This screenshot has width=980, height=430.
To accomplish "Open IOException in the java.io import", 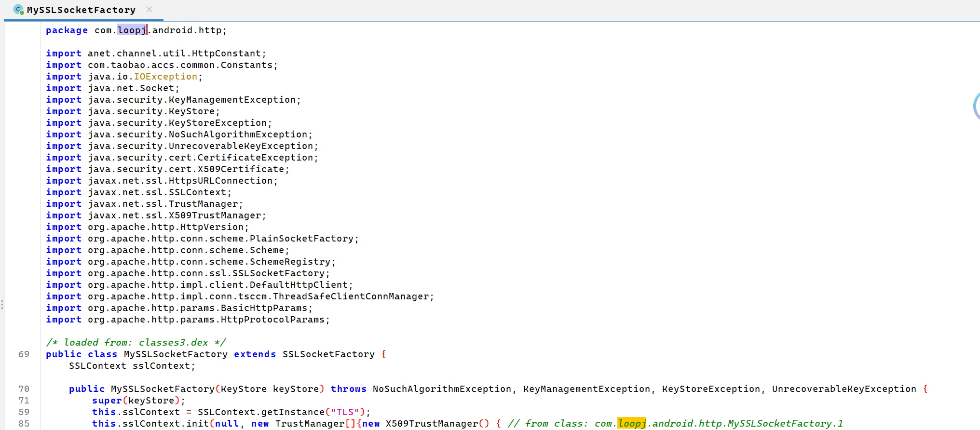I will (x=165, y=77).
